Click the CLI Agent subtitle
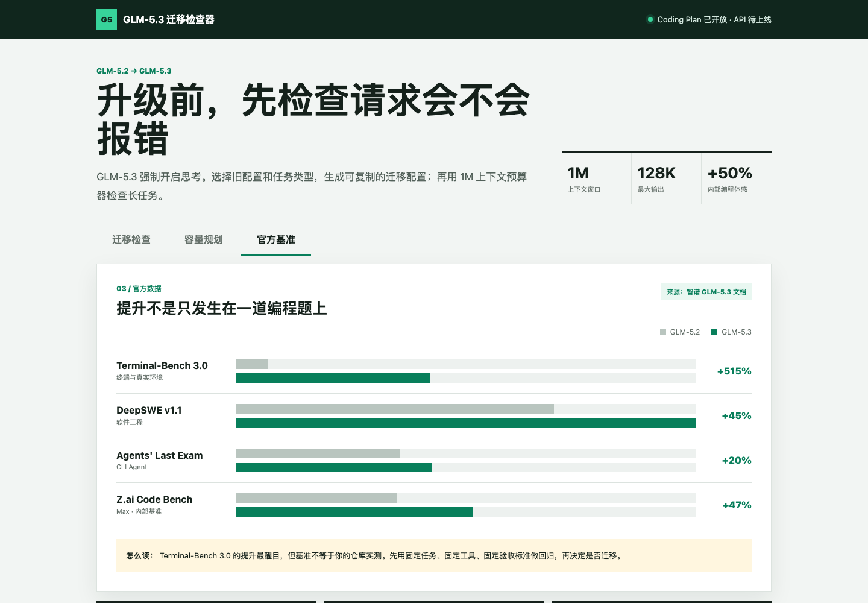Image resolution: width=868 pixels, height=603 pixels. point(131,467)
